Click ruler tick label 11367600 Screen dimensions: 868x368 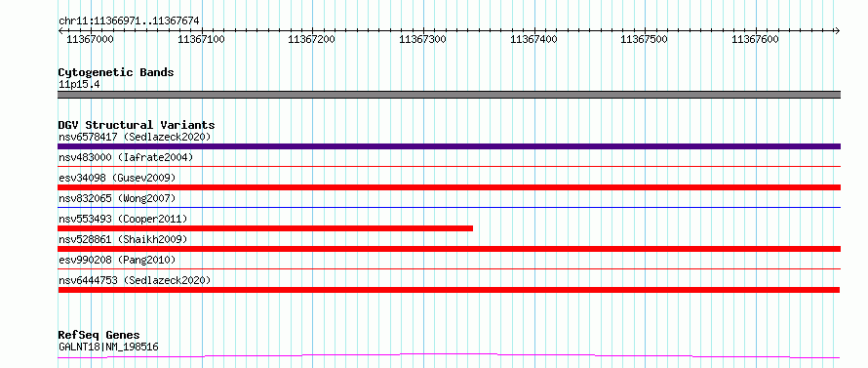(x=755, y=39)
